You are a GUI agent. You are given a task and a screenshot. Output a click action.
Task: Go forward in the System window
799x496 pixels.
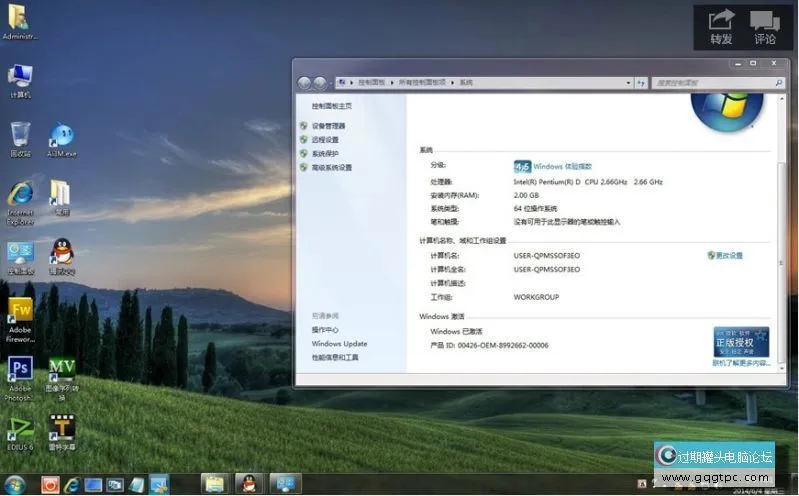(320, 83)
